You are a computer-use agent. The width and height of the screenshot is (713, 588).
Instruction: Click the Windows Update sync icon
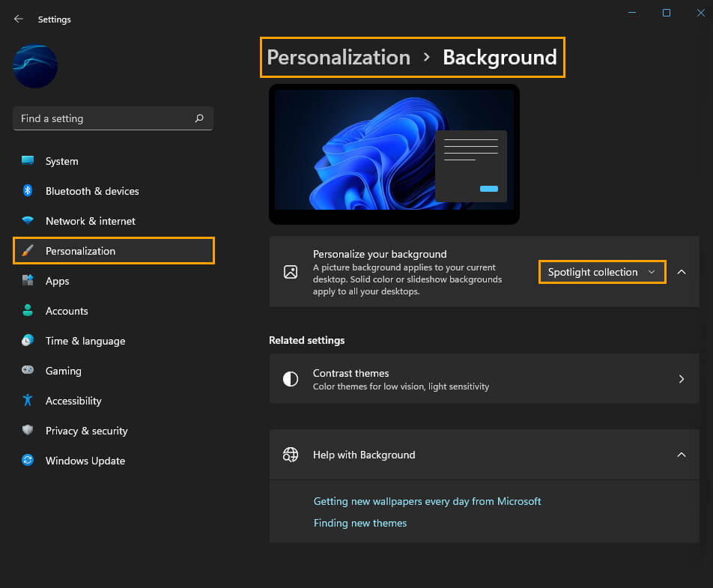(28, 460)
